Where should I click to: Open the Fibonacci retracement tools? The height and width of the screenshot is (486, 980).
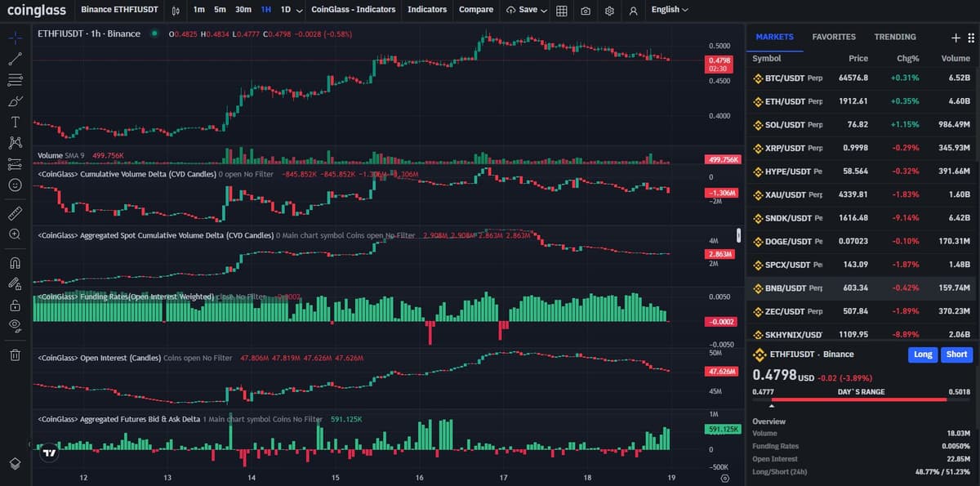point(15,80)
